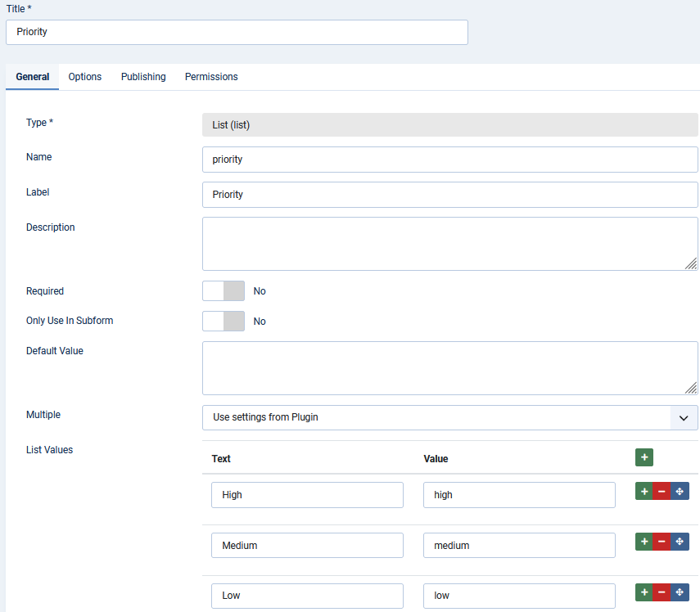Click the move icon on the High row
Image resolution: width=700 pixels, height=612 pixels.
(680, 491)
